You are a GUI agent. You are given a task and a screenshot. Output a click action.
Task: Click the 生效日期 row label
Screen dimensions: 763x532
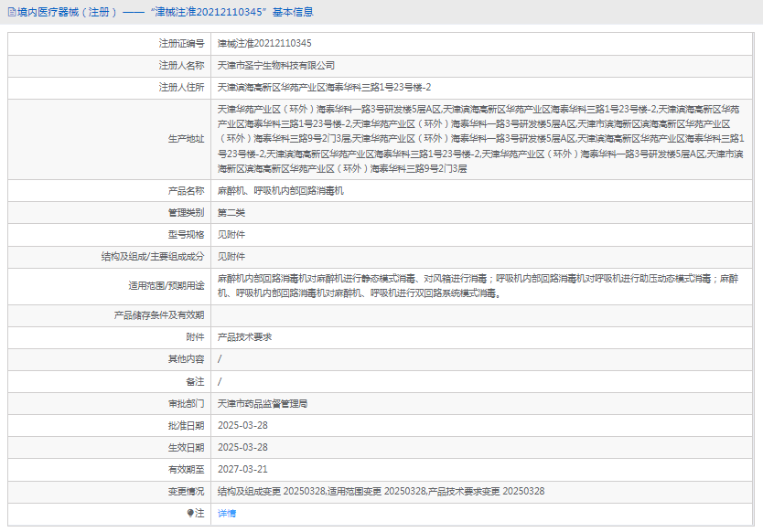186,447
